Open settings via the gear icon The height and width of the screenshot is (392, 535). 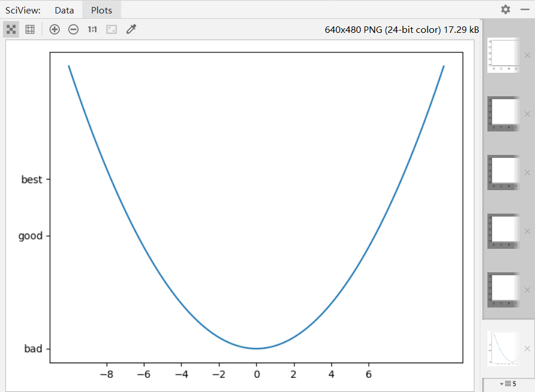[x=504, y=9]
